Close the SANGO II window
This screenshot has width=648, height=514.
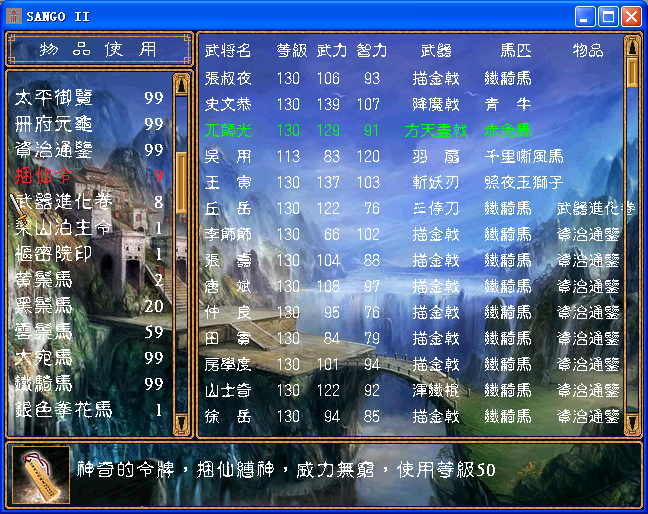pos(631,17)
